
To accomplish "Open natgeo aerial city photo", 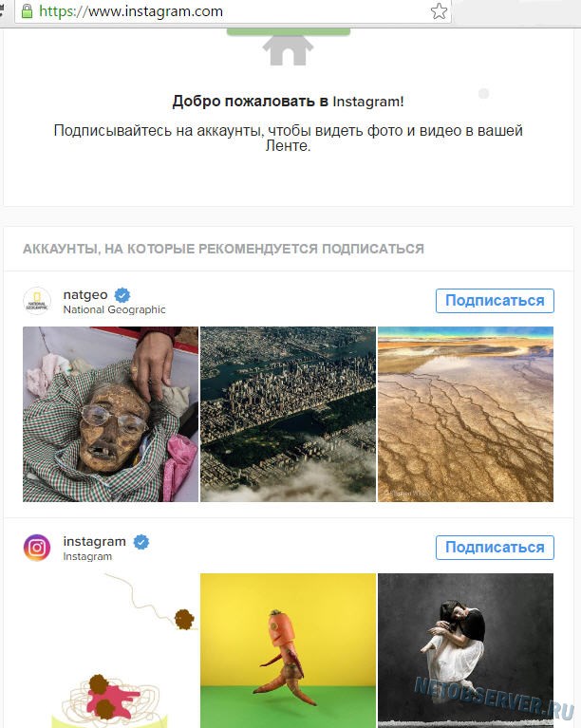I will 288,414.
